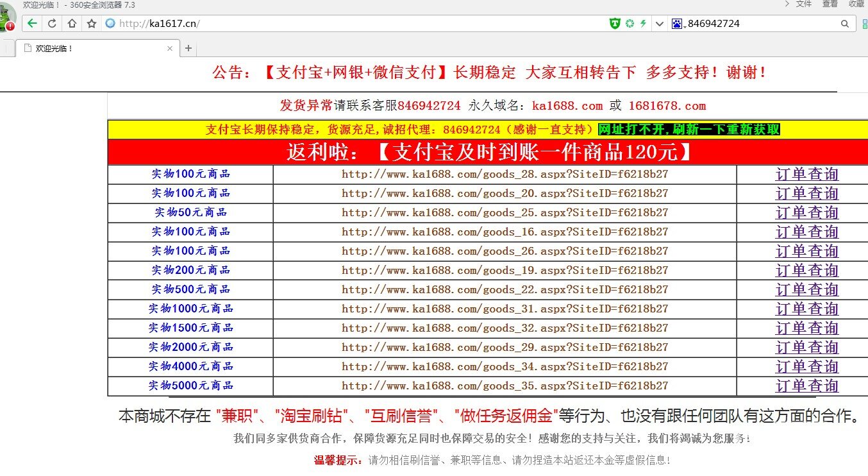Screen dimensions: 868x476
Task: Click the 实物200元商品 cell
Action: tap(191, 270)
